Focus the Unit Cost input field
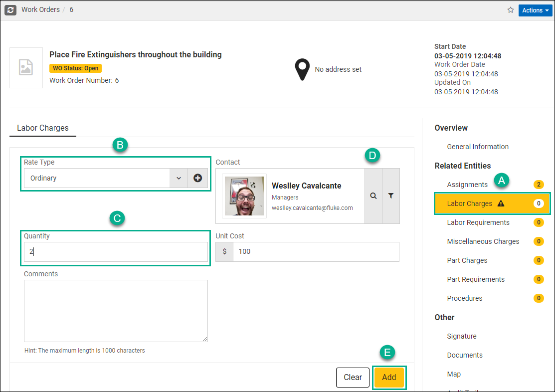 pos(316,252)
